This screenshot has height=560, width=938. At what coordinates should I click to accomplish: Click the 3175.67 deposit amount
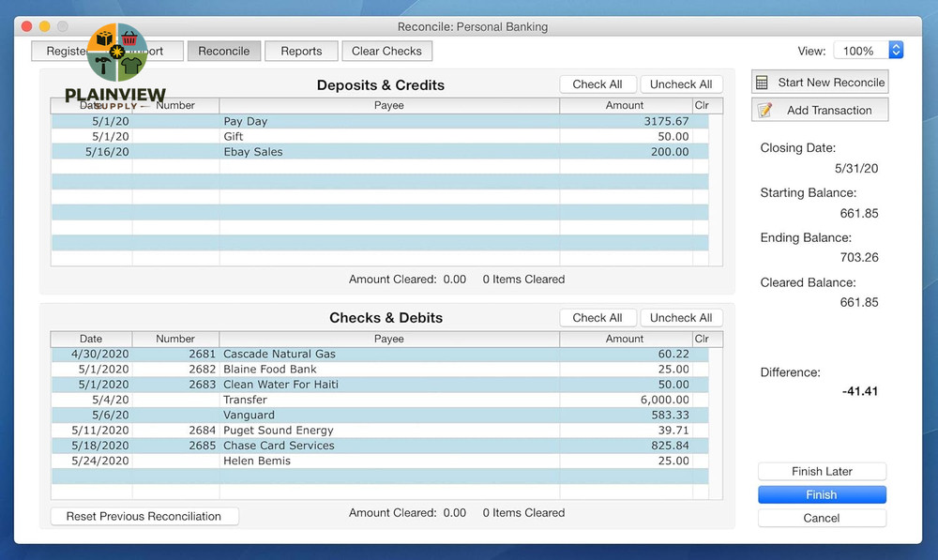click(666, 121)
